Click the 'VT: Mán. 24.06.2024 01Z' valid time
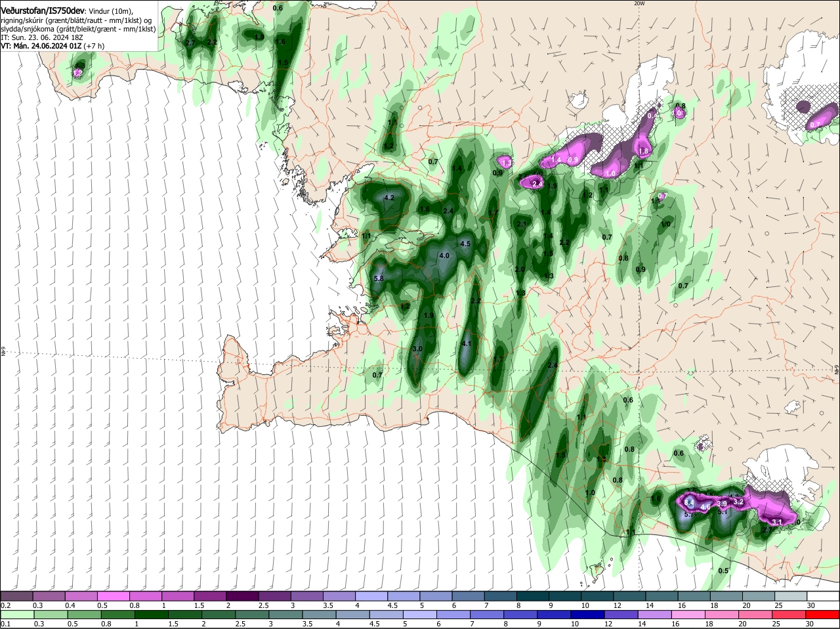 [41, 46]
